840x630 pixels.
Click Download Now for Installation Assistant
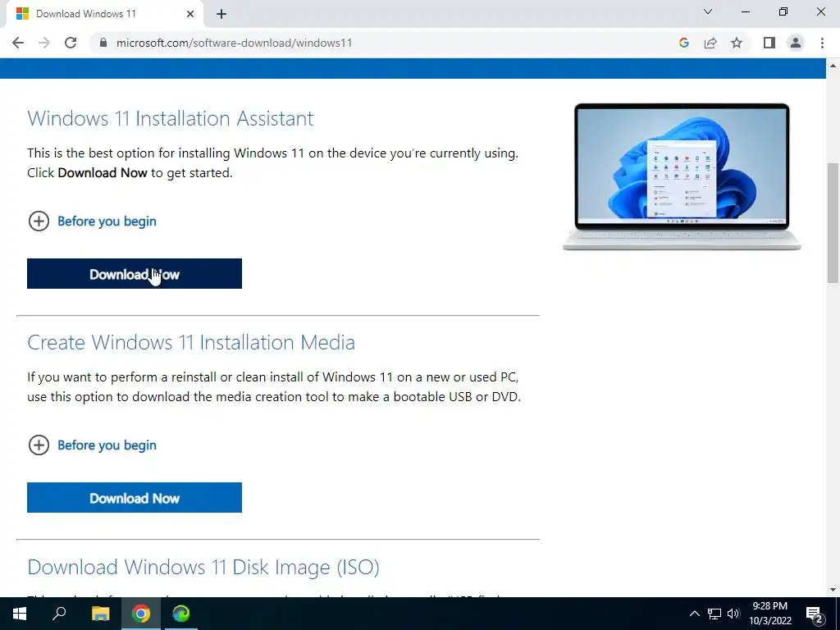point(135,274)
